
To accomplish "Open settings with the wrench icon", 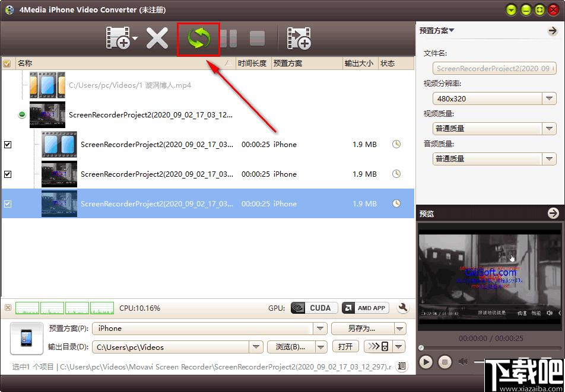I will click(403, 307).
